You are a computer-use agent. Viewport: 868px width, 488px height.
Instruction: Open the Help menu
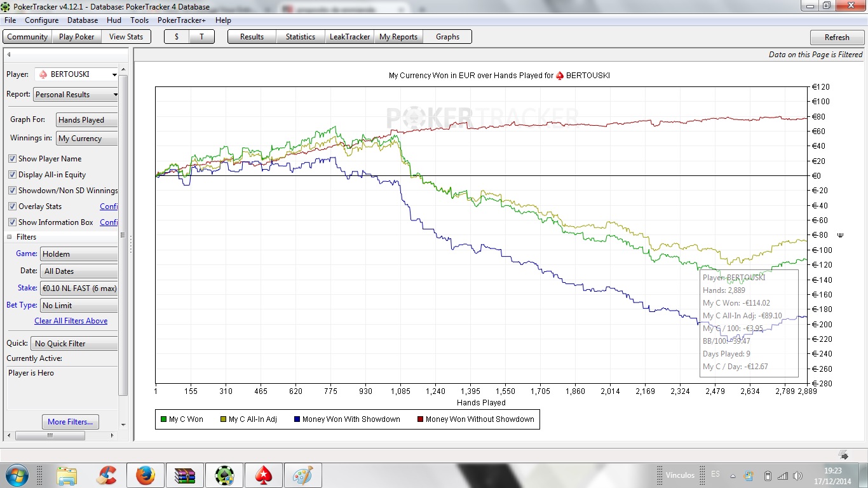tap(224, 20)
